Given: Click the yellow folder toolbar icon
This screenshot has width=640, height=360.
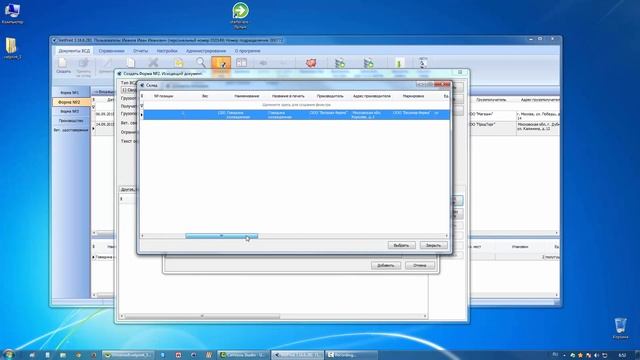Looking at the screenshot, I should (178, 63).
